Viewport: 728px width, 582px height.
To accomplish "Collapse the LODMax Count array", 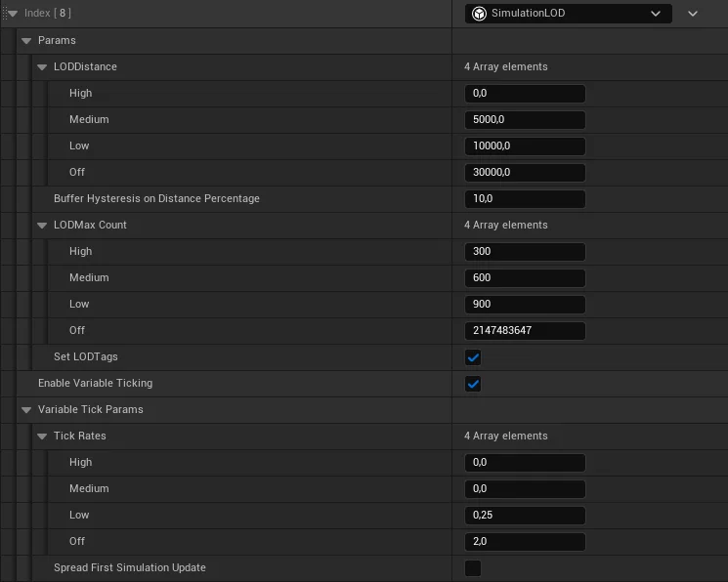I will 42,226.
